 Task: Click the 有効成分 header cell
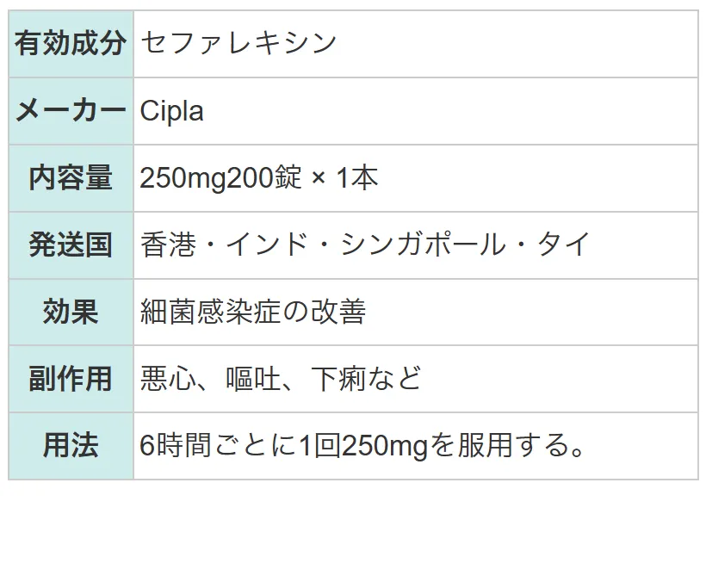[x=71, y=44]
